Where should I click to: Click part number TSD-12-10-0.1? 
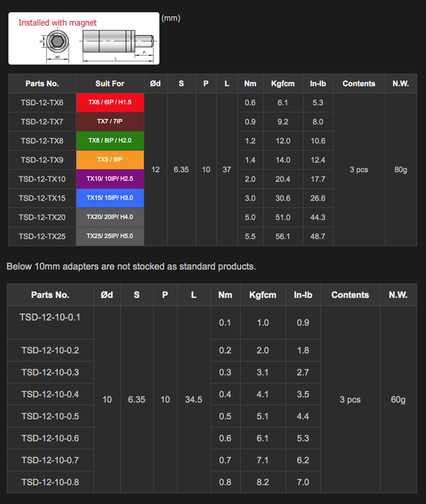coord(50,317)
